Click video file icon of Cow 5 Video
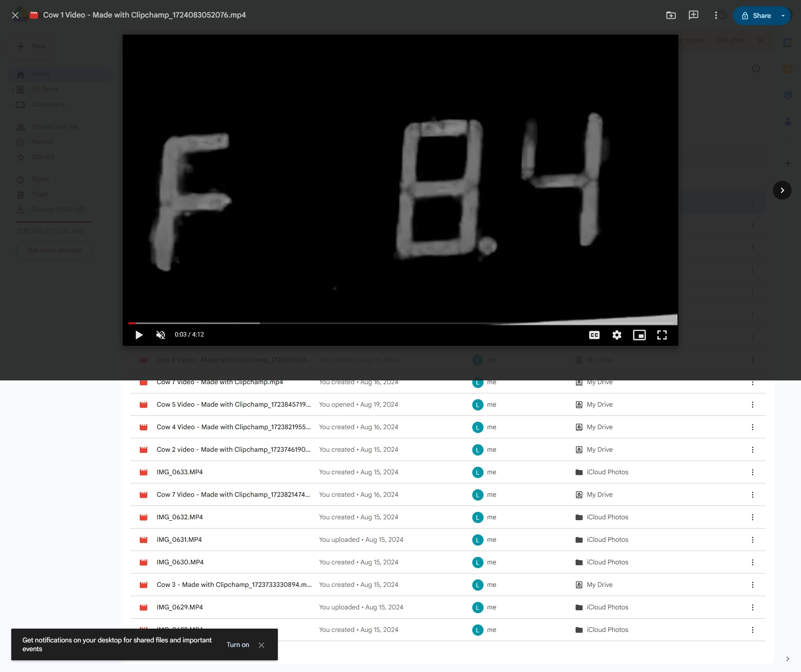This screenshot has height=672, width=801. 144,405
